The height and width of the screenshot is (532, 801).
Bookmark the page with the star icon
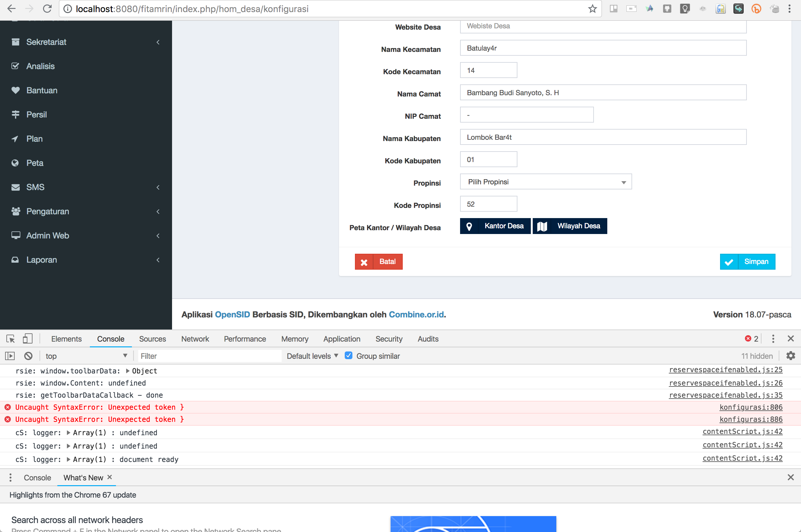[593, 9]
